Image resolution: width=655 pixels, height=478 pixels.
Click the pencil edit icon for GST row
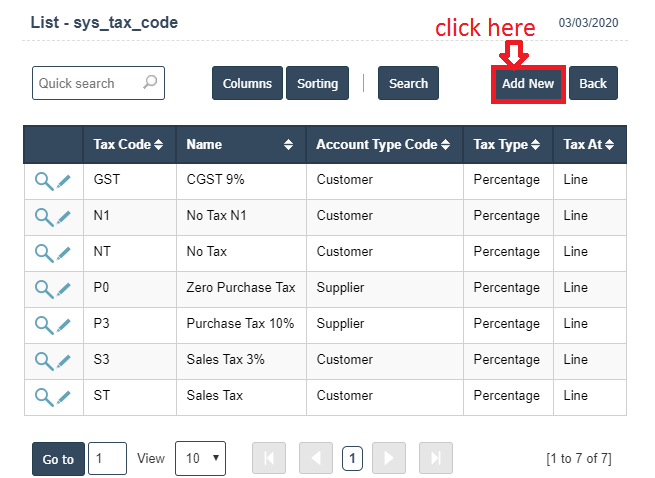tap(64, 180)
